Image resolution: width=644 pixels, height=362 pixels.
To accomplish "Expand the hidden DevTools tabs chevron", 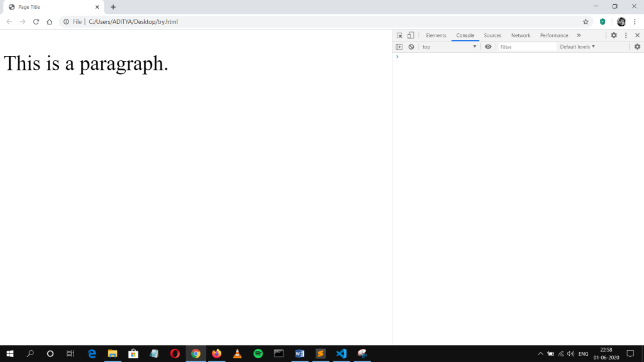I will click(579, 36).
